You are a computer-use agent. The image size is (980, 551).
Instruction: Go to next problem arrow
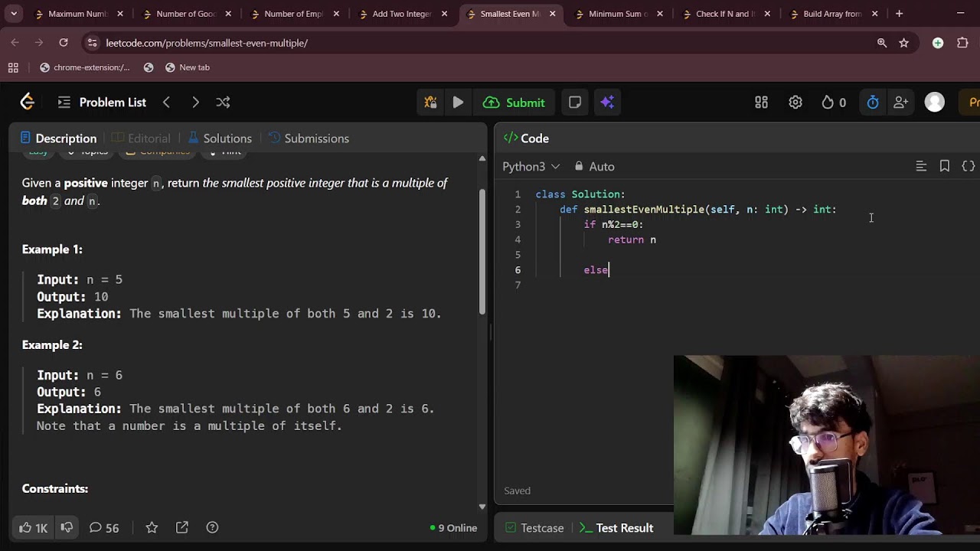point(195,103)
